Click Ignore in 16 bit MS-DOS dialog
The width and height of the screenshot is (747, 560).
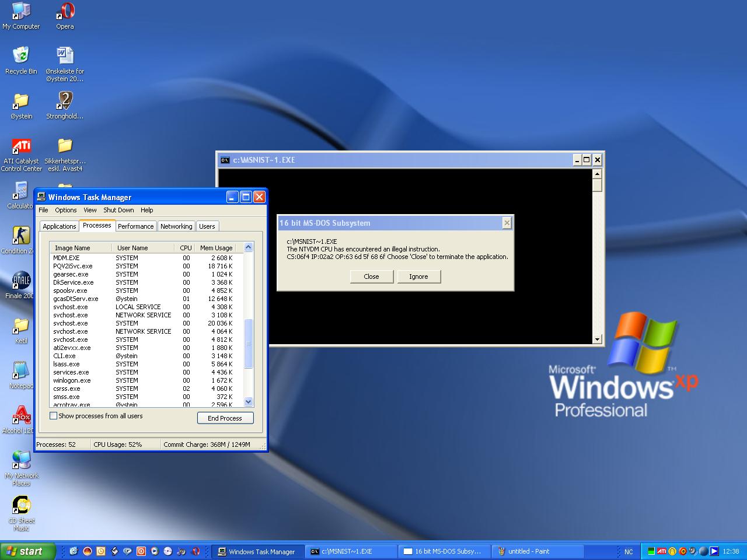tap(419, 276)
